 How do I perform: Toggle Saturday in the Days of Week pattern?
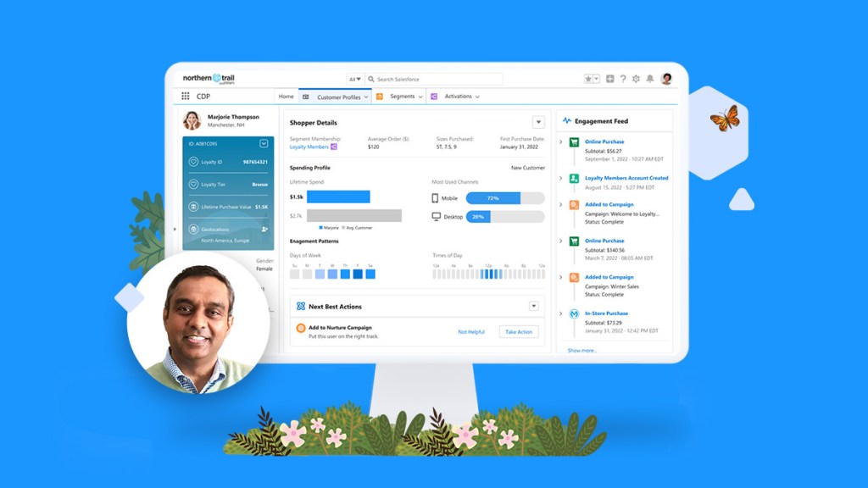click(370, 274)
